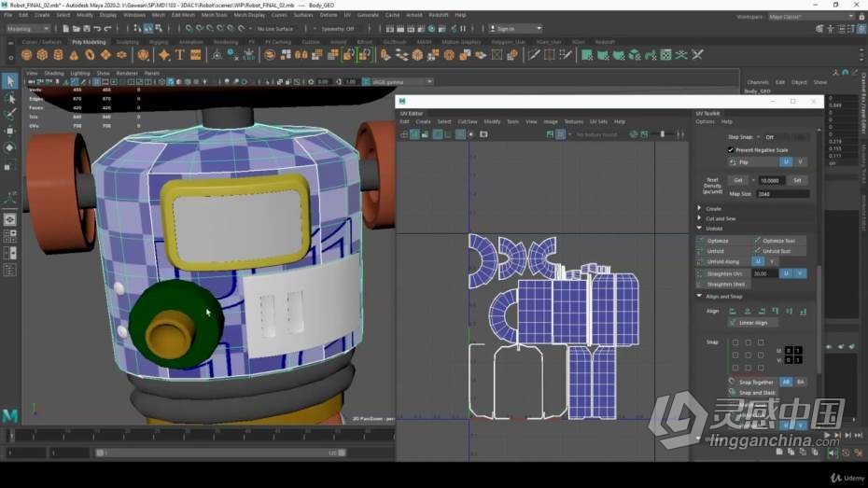Click the Maya logo at bottom left

click(x=10, y=415)
